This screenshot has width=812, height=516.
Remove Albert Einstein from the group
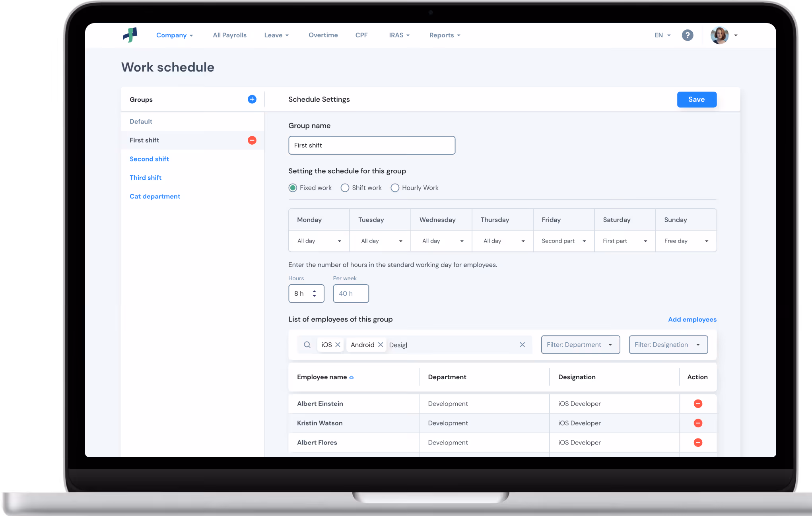[698, 403]
